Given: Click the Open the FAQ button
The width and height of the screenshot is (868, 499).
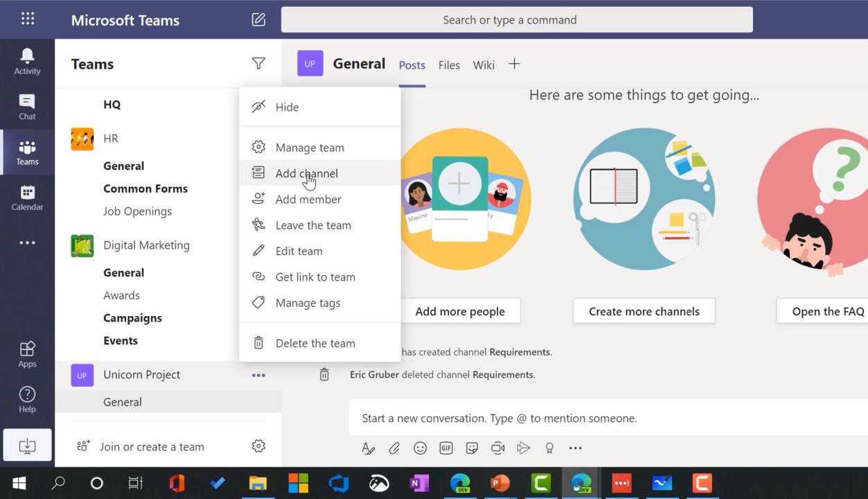Looking at the screenshot, I should point(822,311).
